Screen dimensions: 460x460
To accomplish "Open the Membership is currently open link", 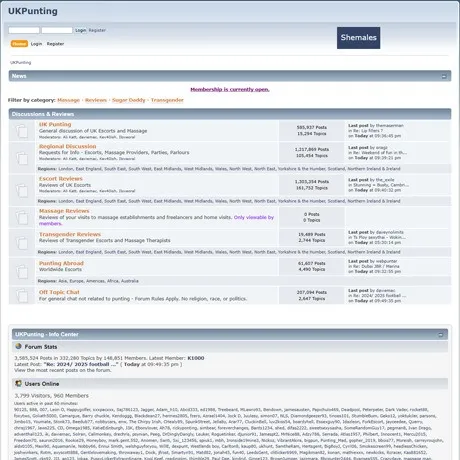I will [230, 89].
